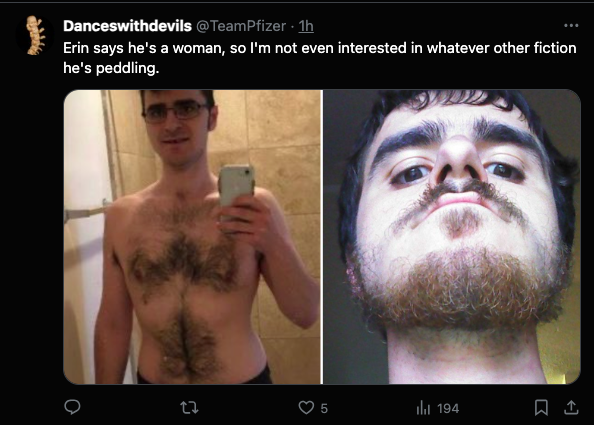Visit the Danceswithdevils display name link
Image resolution: width=594 pixels, height=425 pixels.
(127, 26)
